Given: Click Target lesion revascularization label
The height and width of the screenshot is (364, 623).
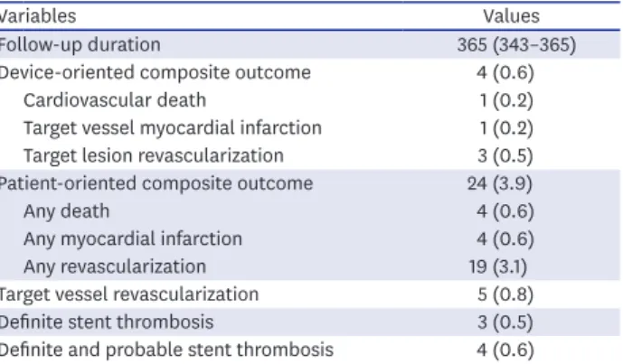Looking at the screenshot, I should (x=154, y=155).
